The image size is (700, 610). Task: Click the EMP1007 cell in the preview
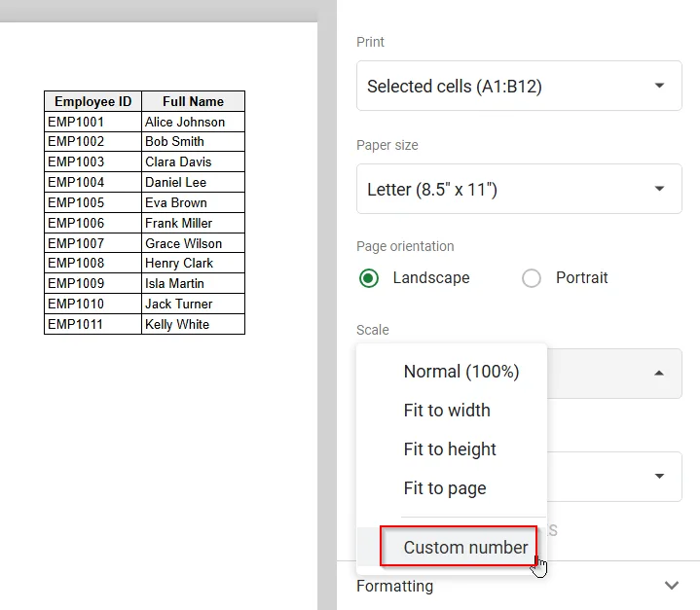92,243
